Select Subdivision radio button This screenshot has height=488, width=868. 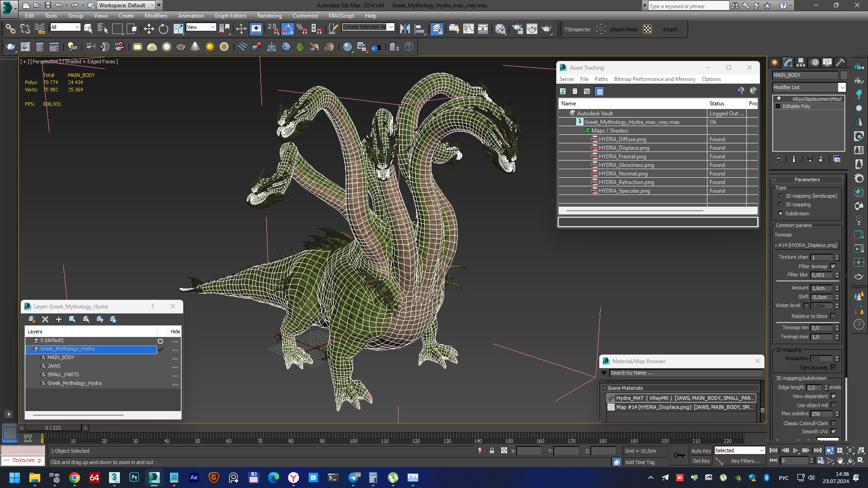click(780, 213)
